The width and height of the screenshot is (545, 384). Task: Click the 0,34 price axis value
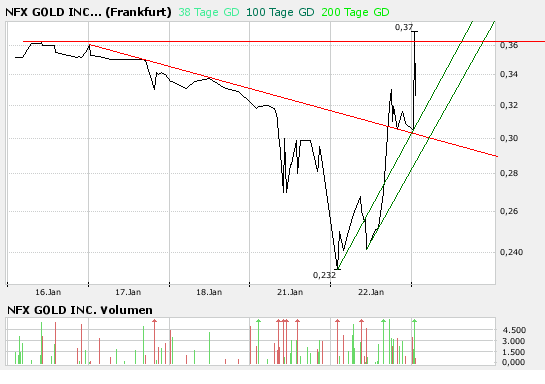coord(509,74)
